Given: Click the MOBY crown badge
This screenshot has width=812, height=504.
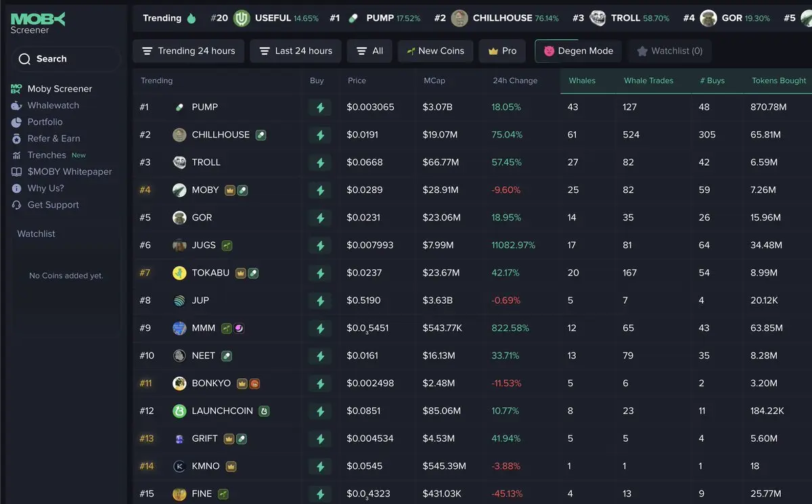Looking at the screenshot, I should point(230,190).
